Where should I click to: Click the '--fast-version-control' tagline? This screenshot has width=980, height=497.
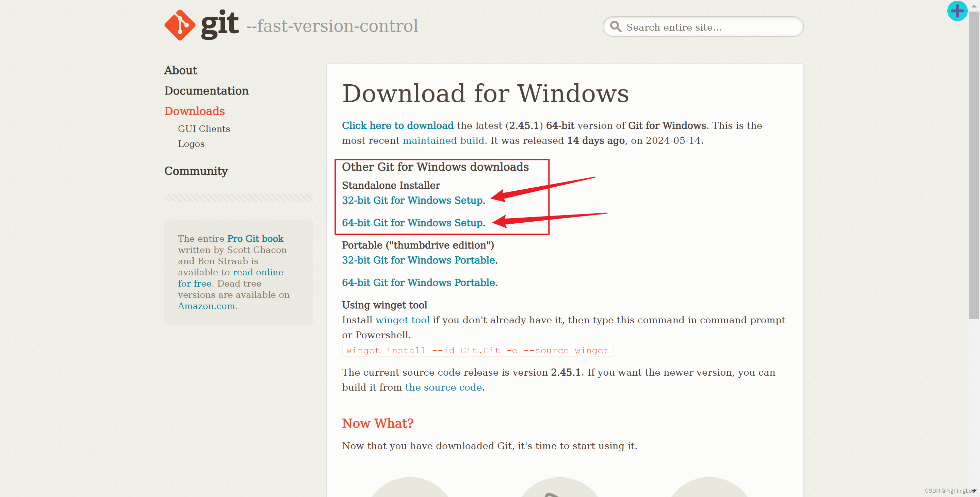(x=332, y=26)
